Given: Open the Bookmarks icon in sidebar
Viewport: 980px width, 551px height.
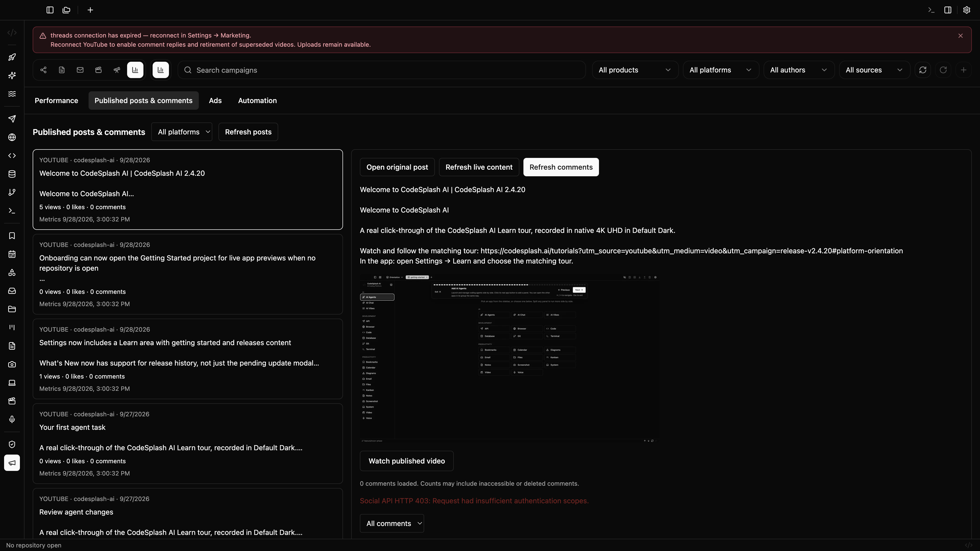Looking at the screenshot, I should point(12,236).
